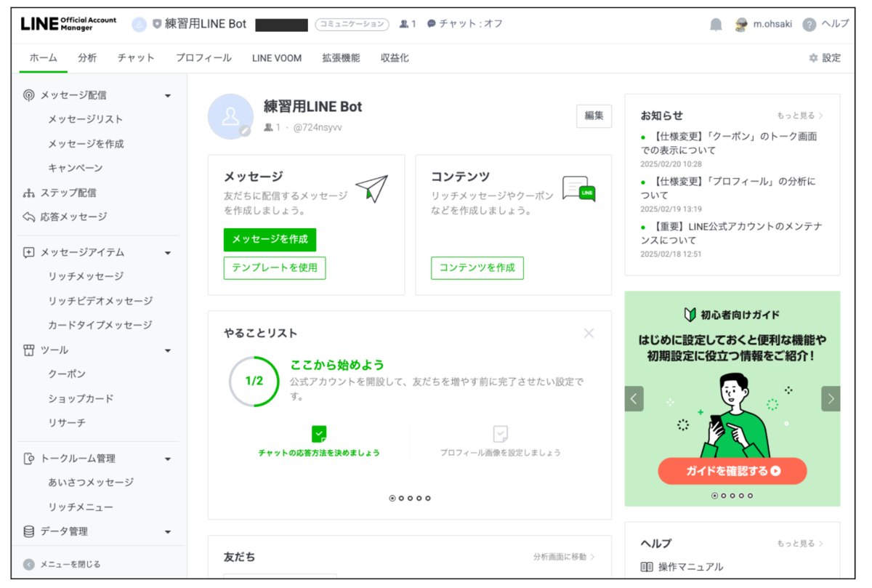
Task: Select first やることリスト pagination dot
Action: click(392, 499)
